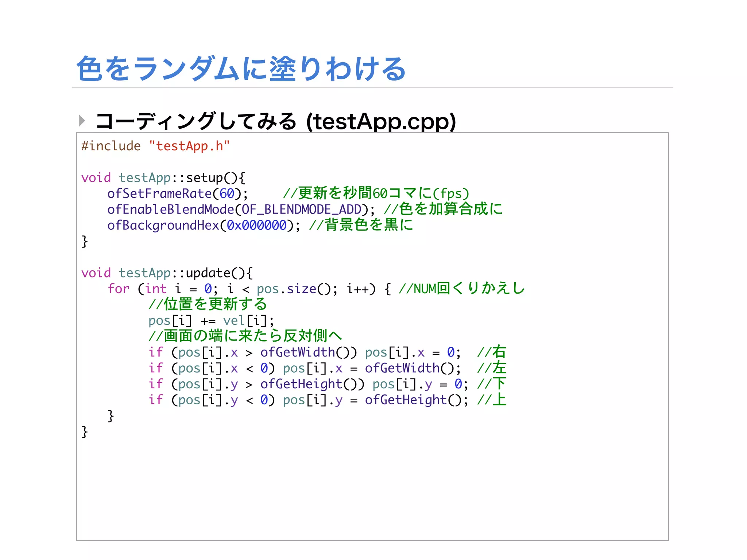Screen dimensions: 747x560
Task: Click the slide title 色をランダムに塗りわける
Action: [x=241, y=69]
